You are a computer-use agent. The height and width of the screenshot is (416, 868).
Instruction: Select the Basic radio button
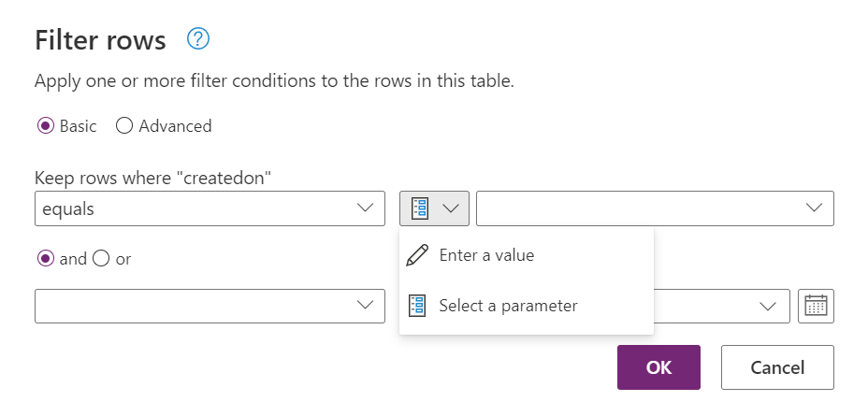click(45, 126)
